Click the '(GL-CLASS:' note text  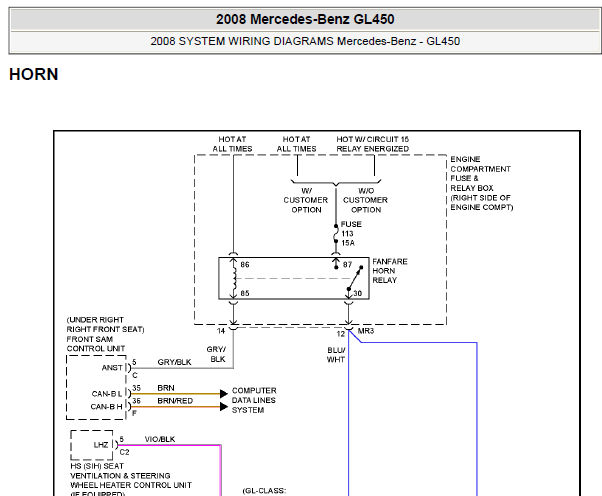pos(264,491)
